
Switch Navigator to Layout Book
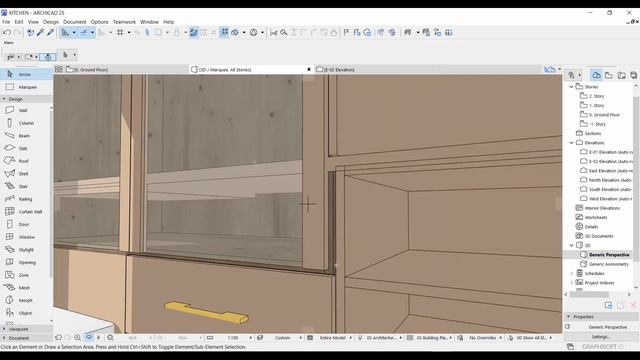(621, 75)
